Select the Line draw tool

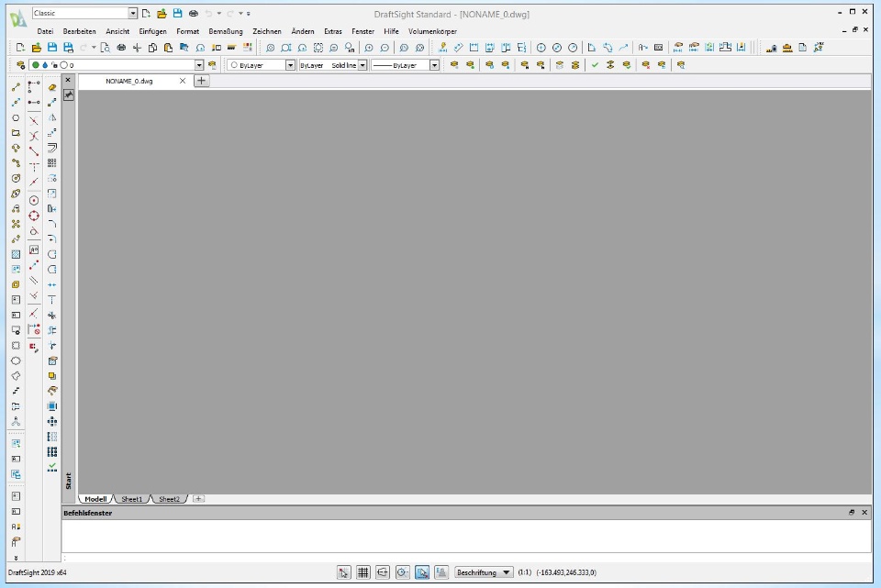(x=16, y=87)
